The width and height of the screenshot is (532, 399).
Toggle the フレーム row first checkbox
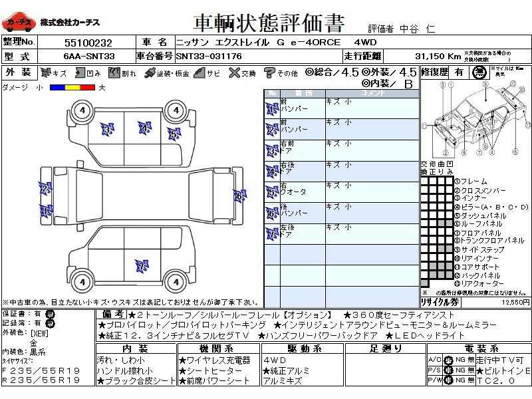tap(424, 182)
